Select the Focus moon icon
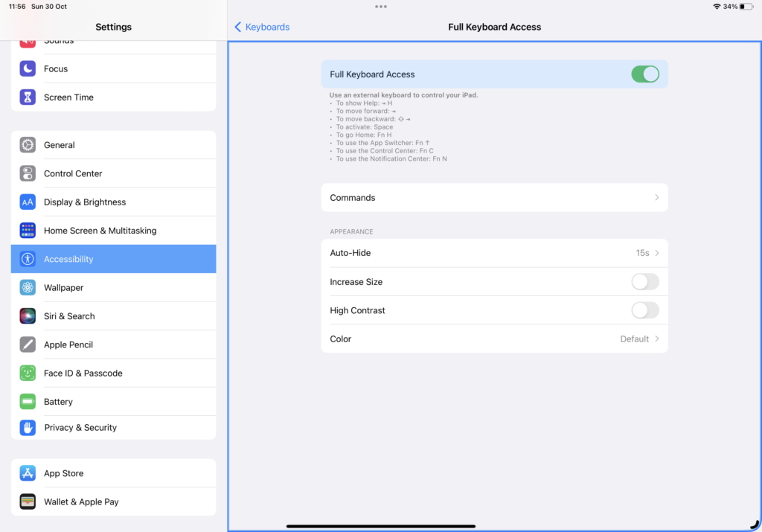 [x=28, y=68]
